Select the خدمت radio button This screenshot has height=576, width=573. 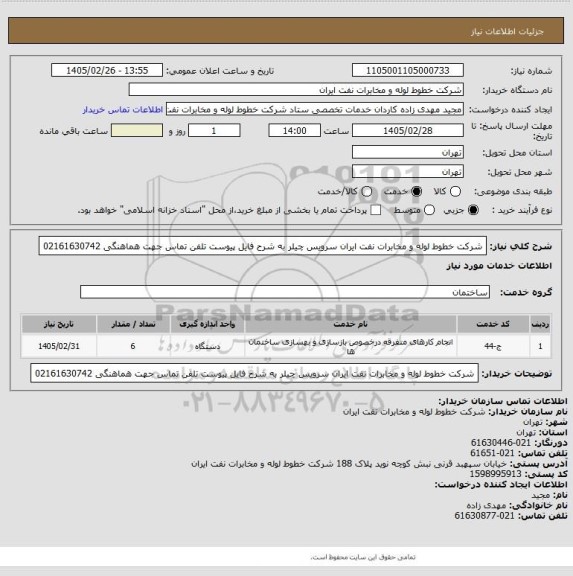[417, 191]
